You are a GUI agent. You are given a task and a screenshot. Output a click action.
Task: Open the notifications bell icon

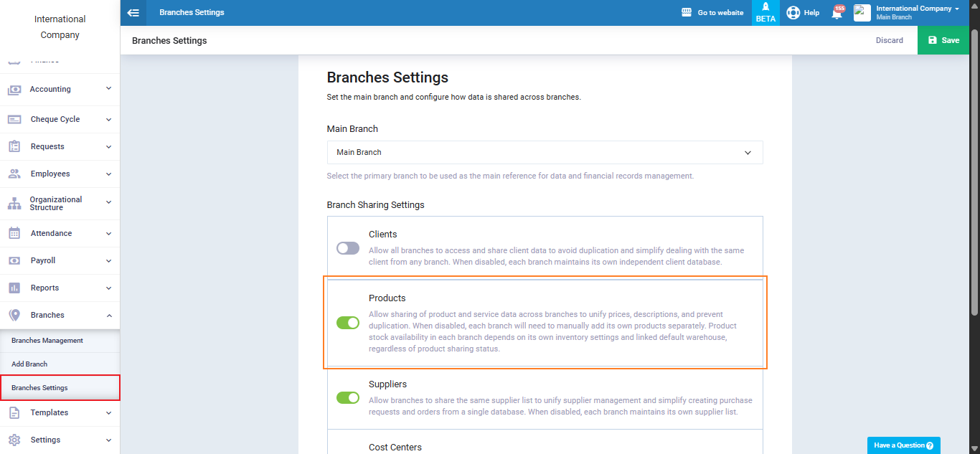837,13
